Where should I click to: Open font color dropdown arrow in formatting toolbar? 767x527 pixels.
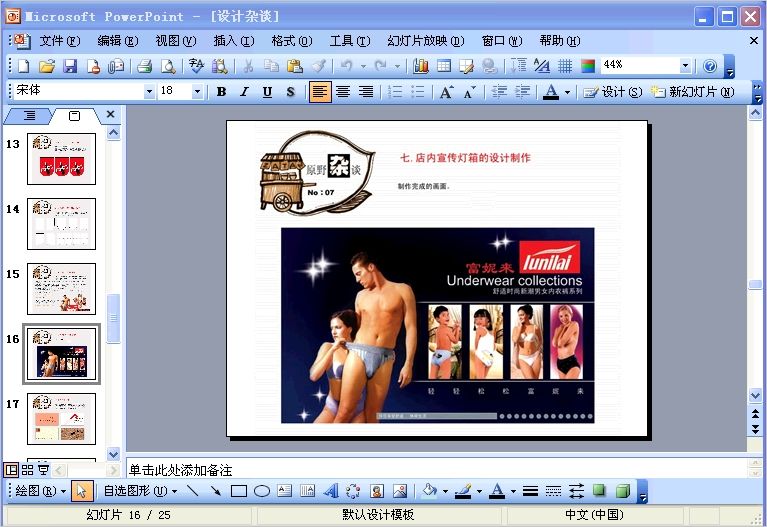pyautogui.click(x=567, y=92)
